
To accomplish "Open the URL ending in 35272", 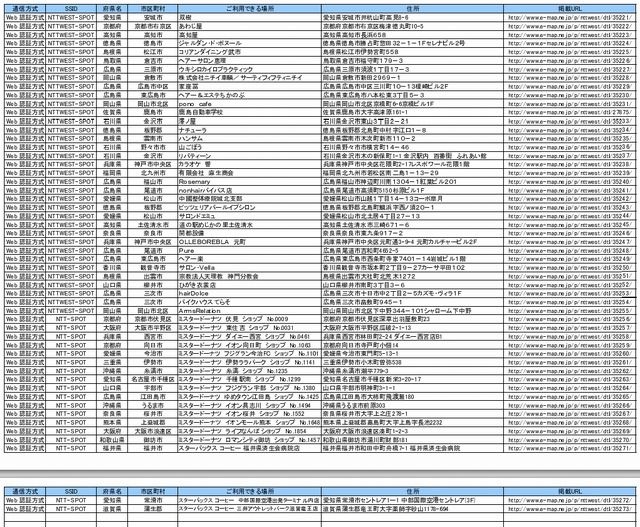I will click(570, 500).
